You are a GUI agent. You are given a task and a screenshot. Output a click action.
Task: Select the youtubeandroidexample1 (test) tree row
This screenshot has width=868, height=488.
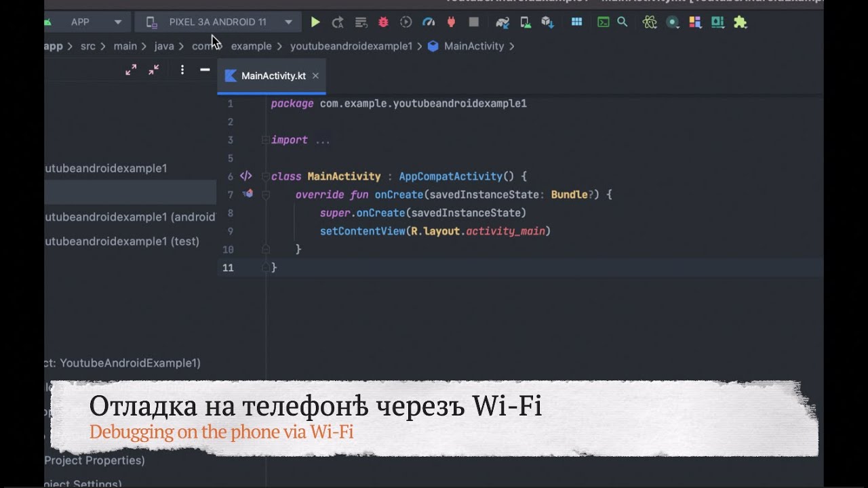(130, 241)
